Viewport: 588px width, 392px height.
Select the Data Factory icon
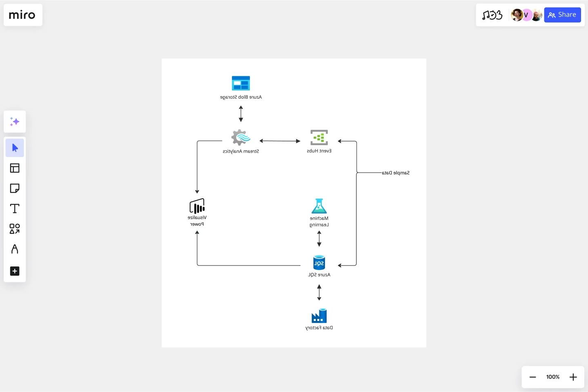point(319,315)
